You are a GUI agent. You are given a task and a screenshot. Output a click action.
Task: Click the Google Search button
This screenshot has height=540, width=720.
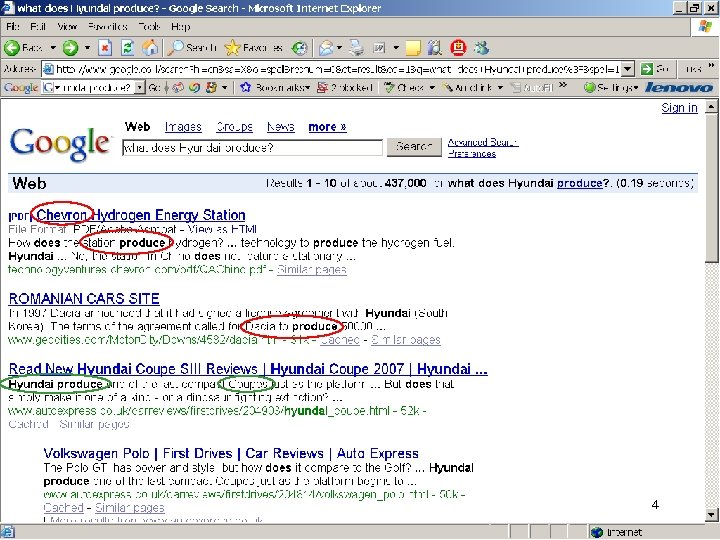point(414,147)
